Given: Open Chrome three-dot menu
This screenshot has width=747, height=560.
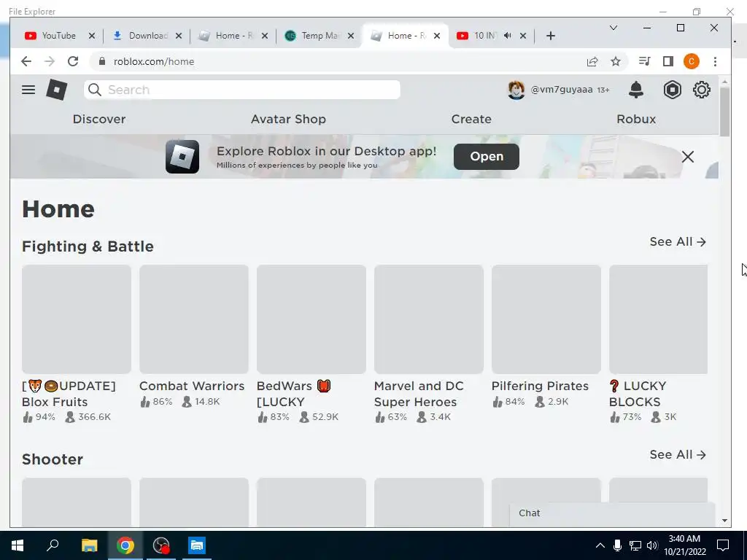Looking at the screenshot, I should [x=715, y=61].
